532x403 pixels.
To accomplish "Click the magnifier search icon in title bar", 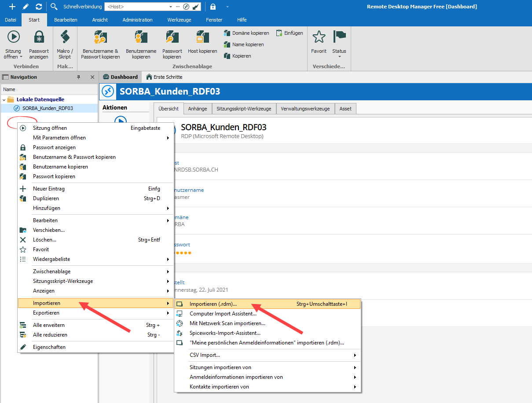I will click(54, 7).
